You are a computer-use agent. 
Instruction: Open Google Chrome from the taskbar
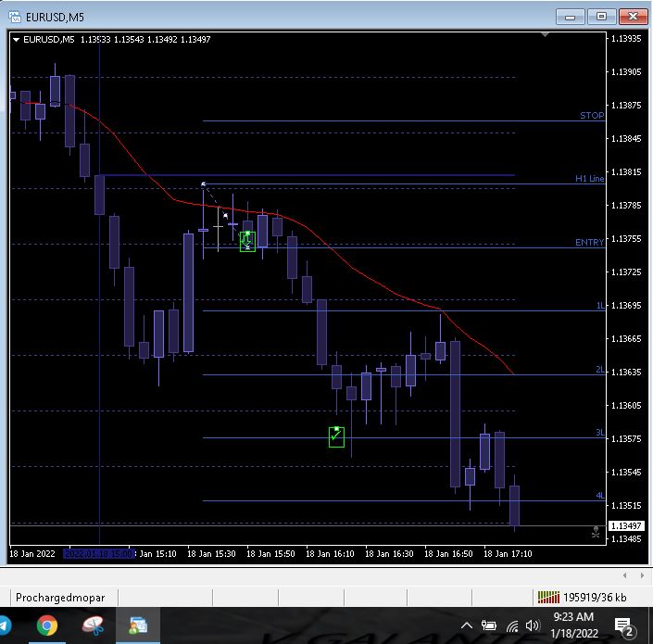(47, 625)
